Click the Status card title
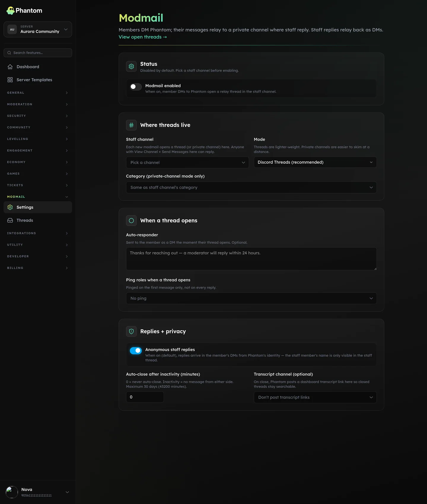Viewport: 427px width, 504px height. pos(149,64)
